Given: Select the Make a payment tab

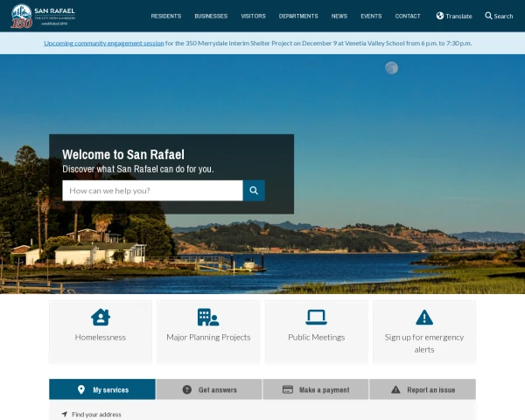Looking at the screenshot, I should pos(316,389).
